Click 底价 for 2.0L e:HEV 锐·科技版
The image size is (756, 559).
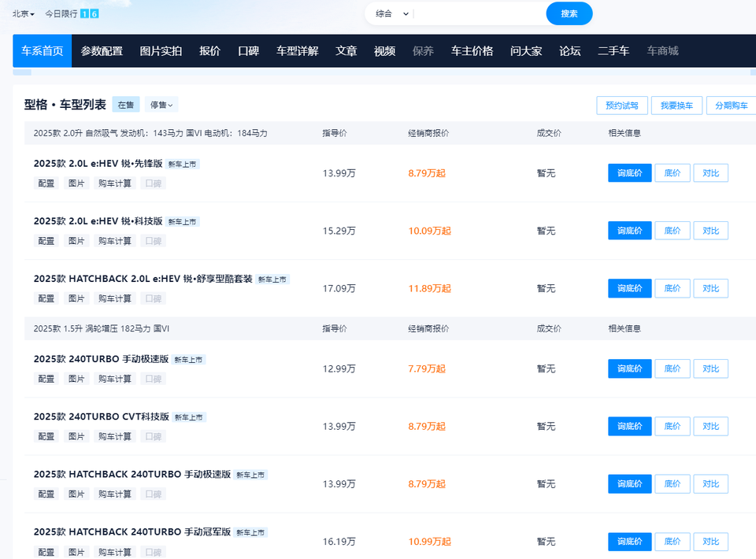[672, 231]
